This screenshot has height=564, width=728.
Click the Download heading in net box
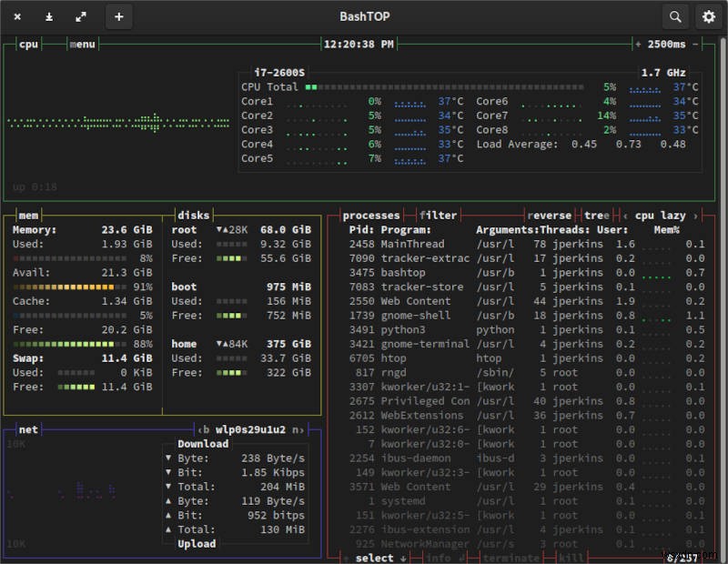tap(203, 444)
